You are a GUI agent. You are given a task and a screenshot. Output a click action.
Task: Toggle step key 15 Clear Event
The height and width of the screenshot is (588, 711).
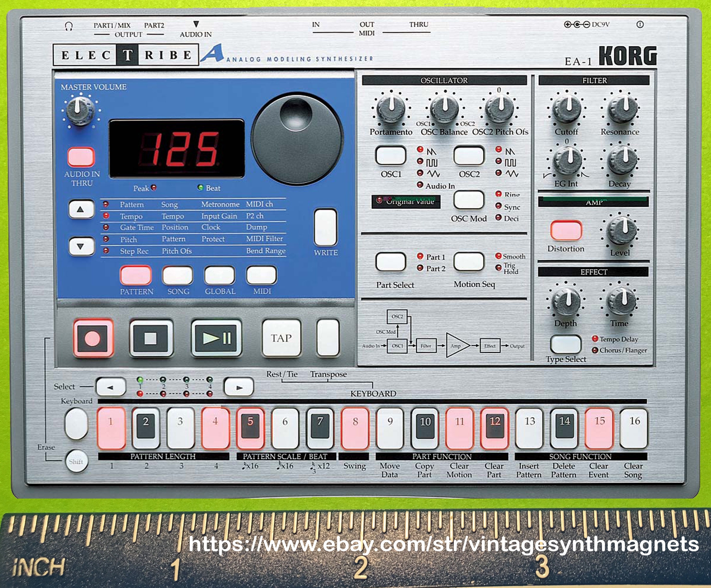[599, 428]
